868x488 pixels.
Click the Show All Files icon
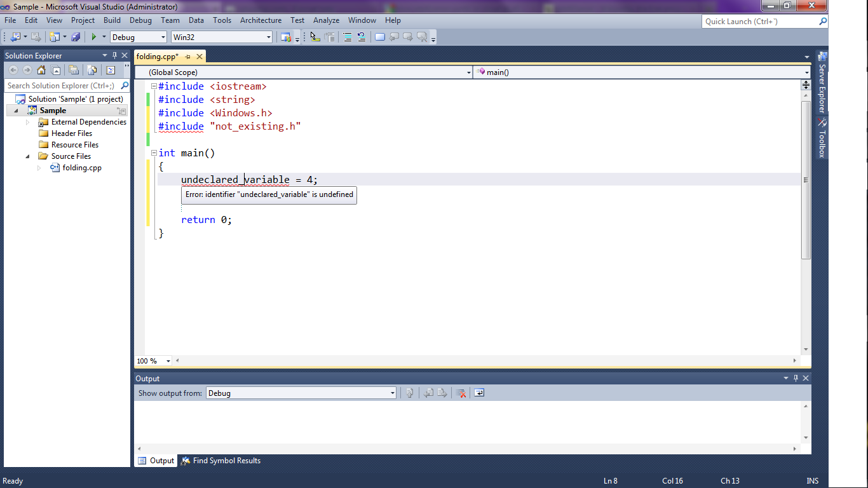92,71
